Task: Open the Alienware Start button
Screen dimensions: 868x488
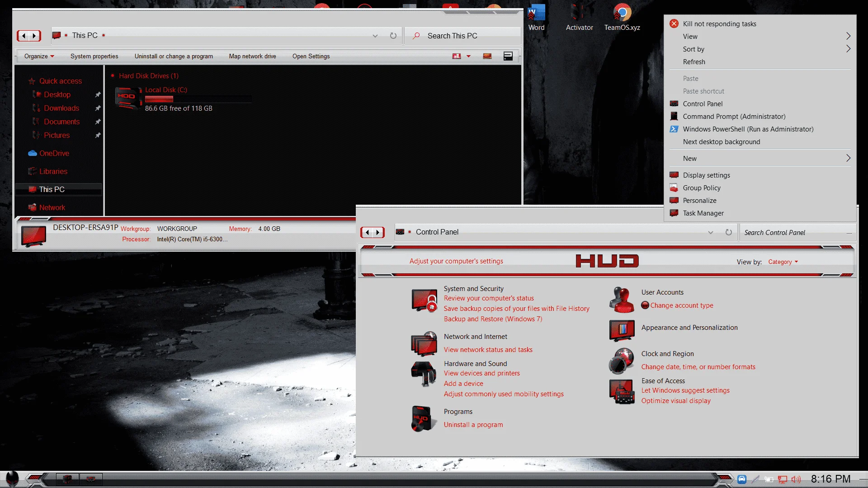Action: pyautogui.click(x=12, y=479)
